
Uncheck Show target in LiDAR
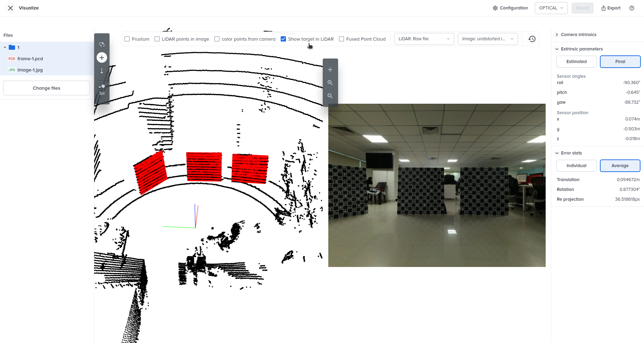[283, 39]
